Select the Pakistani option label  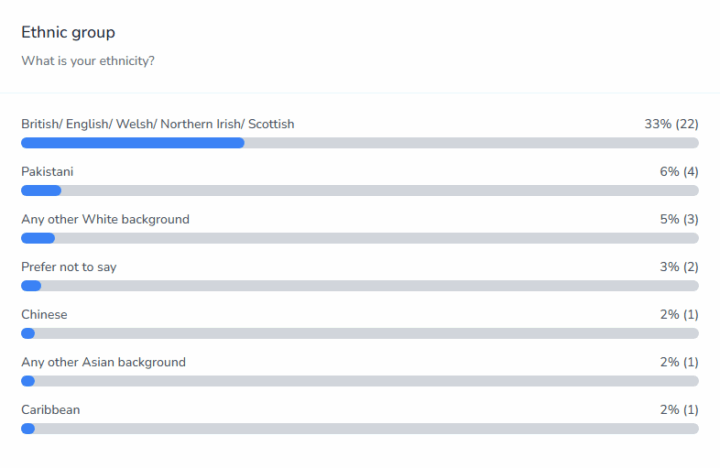pyautogui.click(x=47, y=172)
